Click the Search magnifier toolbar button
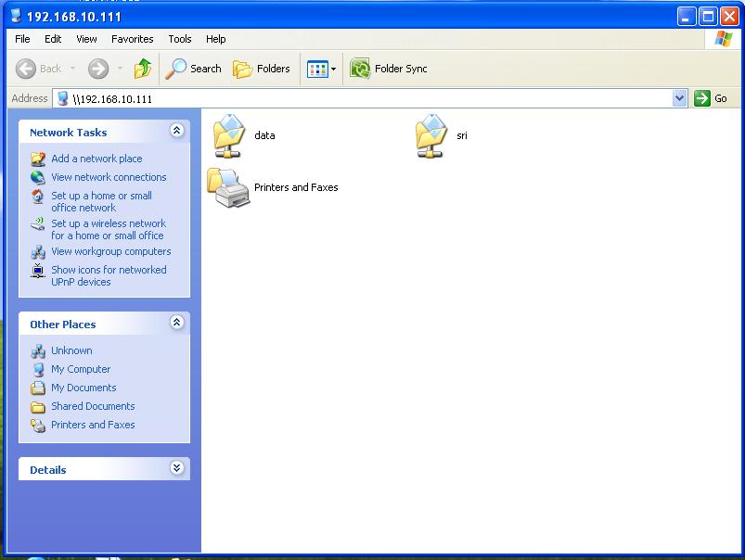The image size is (745, 560). (193, 69)
